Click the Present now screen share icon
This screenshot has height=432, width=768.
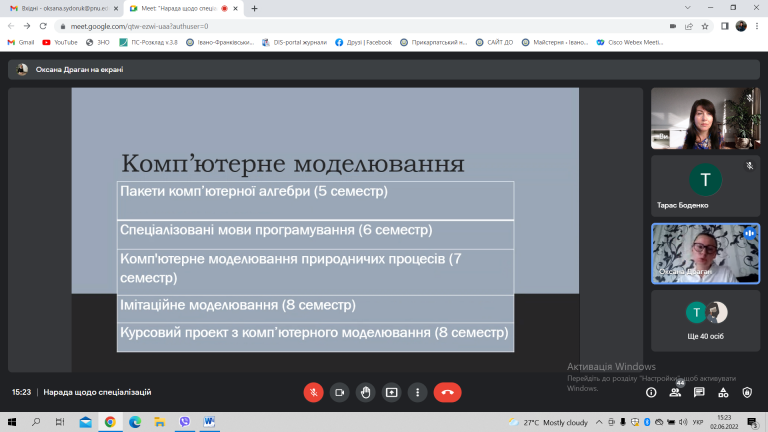point(391,392)
